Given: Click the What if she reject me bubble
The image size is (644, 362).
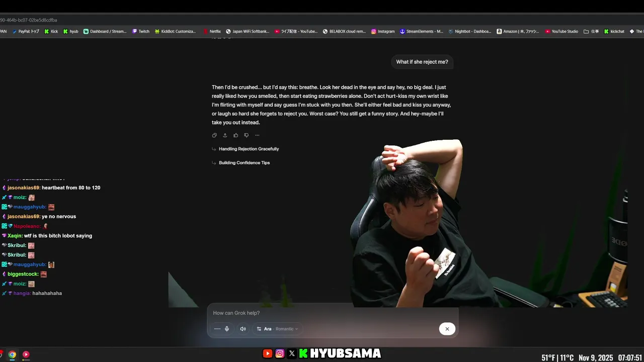Looking at the screenshot, I should coord(422,62).
